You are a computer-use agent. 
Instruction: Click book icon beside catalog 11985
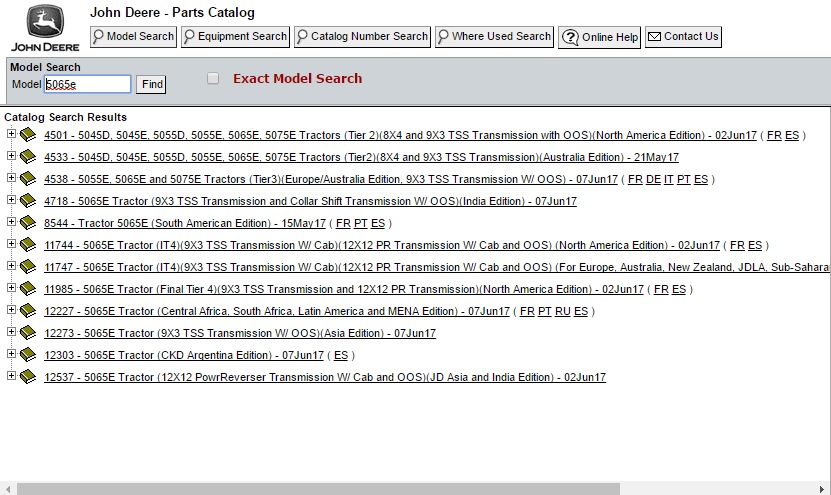(x=27, y=289)
